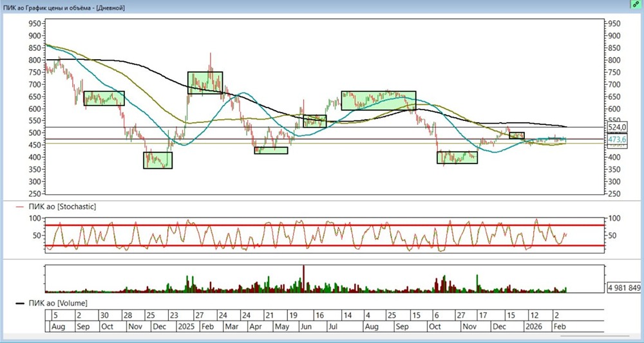Click the day label 14 on the time axis
The width and height of the screenshot is (644, 343).
tap(348, 316)
